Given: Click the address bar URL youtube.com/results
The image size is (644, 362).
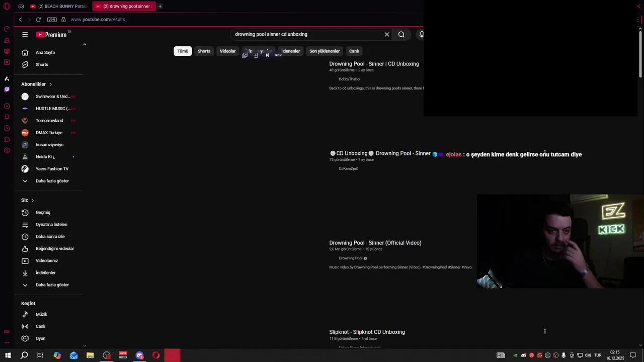Looking at the screenshot, I should [x=98, y=20].
